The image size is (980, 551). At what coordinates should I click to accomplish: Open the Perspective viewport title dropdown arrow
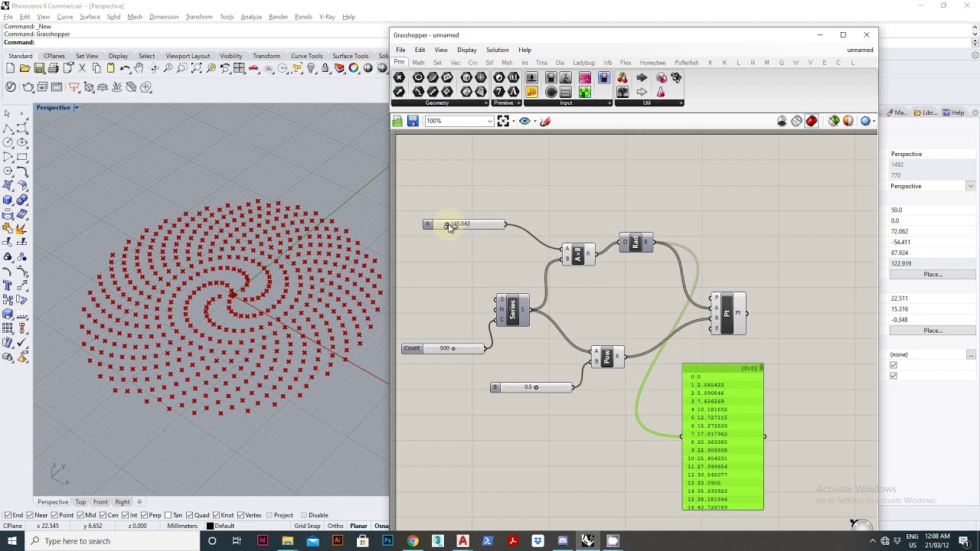tap(76, 107)
